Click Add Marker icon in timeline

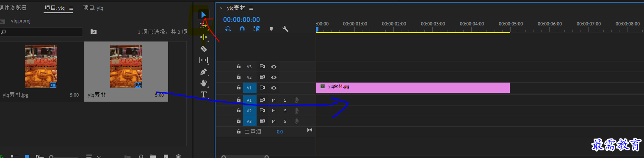(x=271, y=29)
